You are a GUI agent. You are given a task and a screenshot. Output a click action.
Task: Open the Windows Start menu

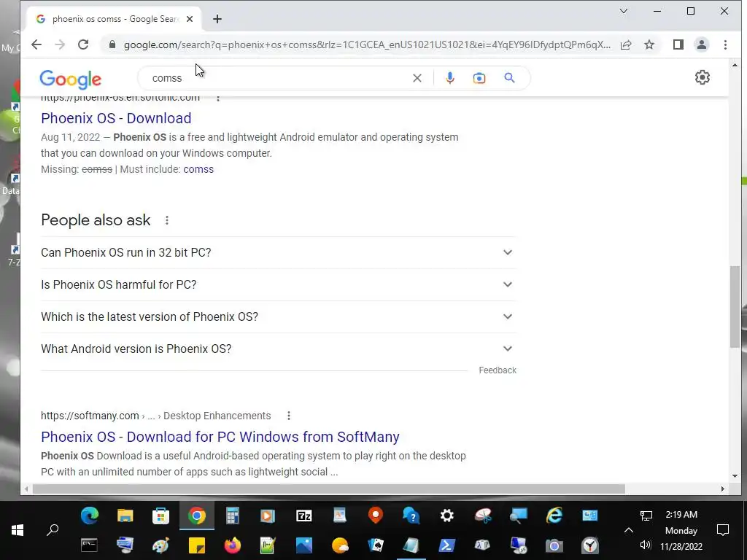18,530
